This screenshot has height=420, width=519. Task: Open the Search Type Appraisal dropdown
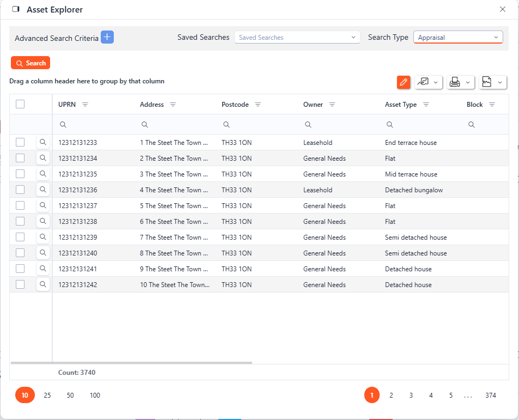point(457,38)
